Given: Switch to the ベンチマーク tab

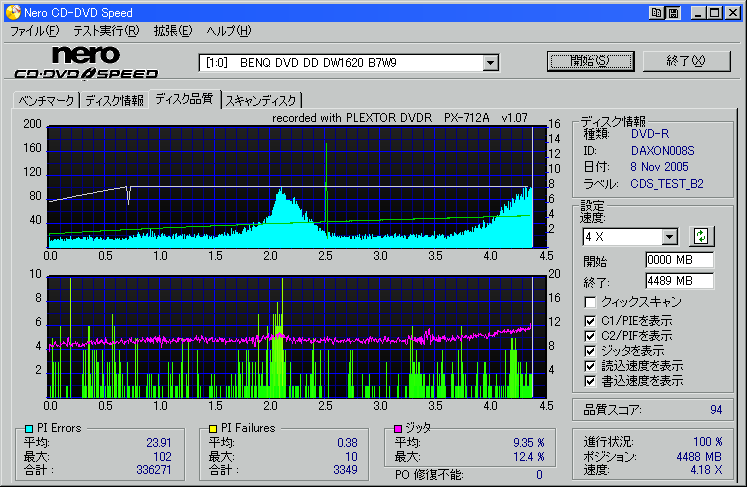Looking at the screenshot, I should pyautogui.click(x=46, y=100).
